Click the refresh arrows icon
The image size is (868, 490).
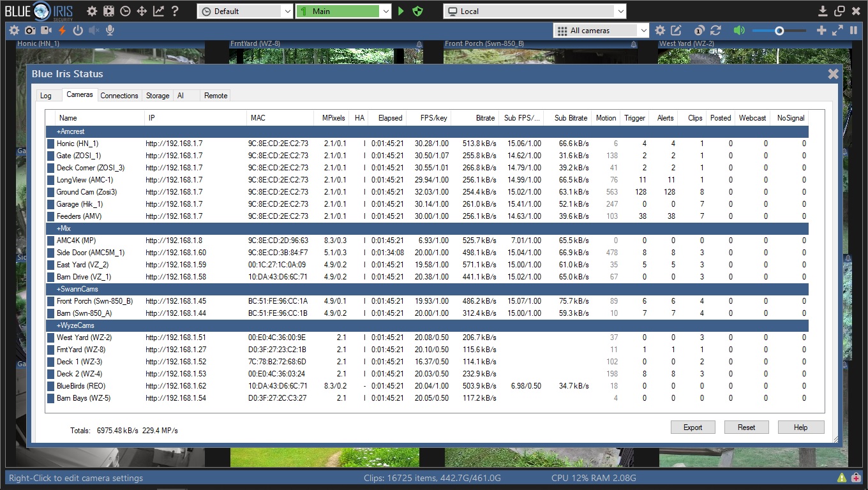click(715, 30)
